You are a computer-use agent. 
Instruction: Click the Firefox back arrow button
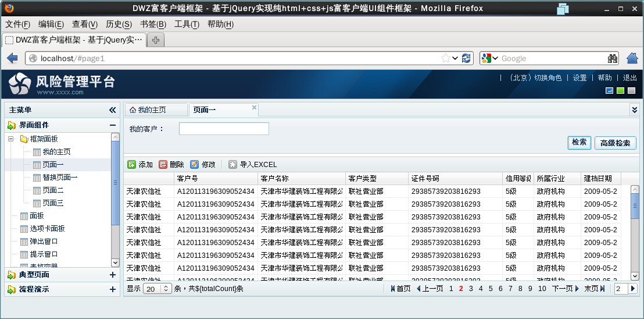tap(12, 58)
